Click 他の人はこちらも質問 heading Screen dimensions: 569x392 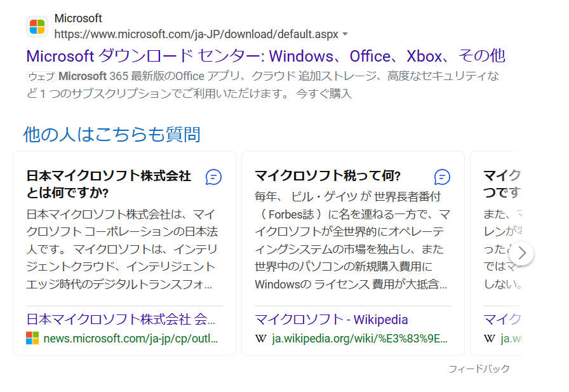(112, 134)
